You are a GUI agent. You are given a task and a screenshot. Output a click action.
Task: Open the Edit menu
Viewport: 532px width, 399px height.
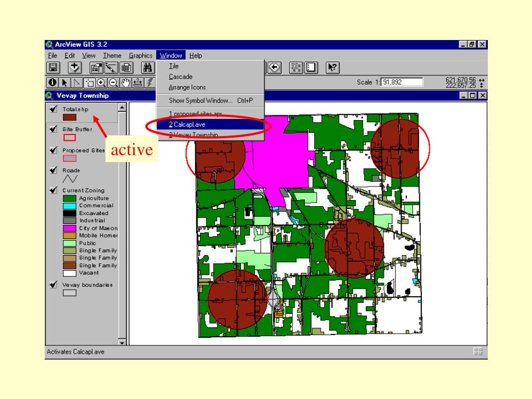[x=70, y=56]
